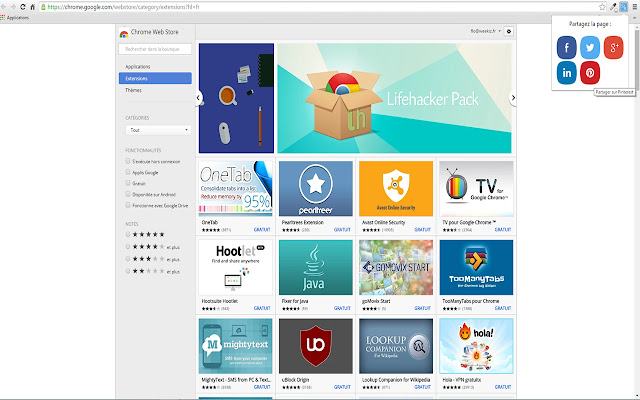Open the Hootsuite Hootlet tile
The width and height of the screenshot is (640, 400).
[x=236, y=276]
